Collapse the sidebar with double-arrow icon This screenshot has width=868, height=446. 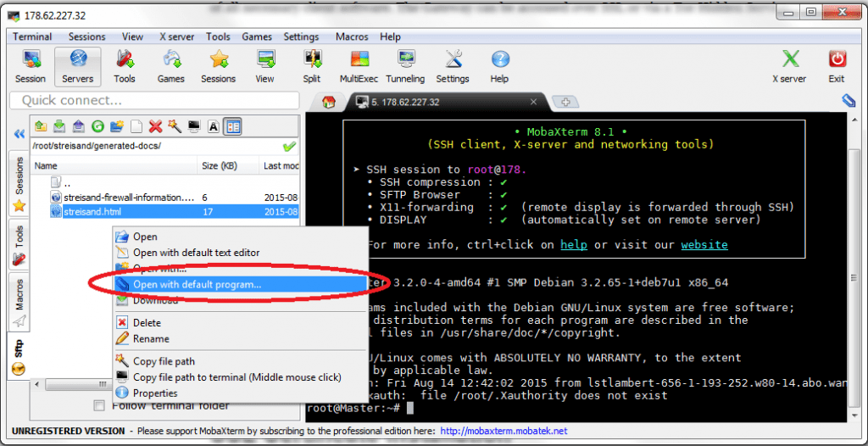pyautogui.click(x=19, y=133)
